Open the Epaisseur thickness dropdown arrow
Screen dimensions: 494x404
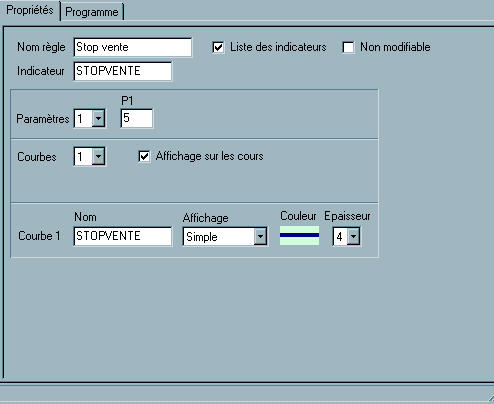coord(353,237)
